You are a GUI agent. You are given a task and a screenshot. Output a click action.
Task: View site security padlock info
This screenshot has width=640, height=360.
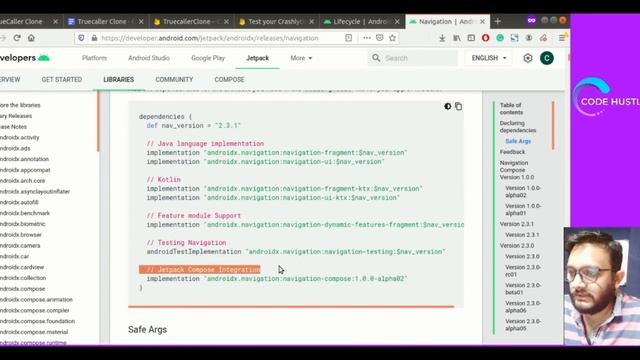pos(94,38)
